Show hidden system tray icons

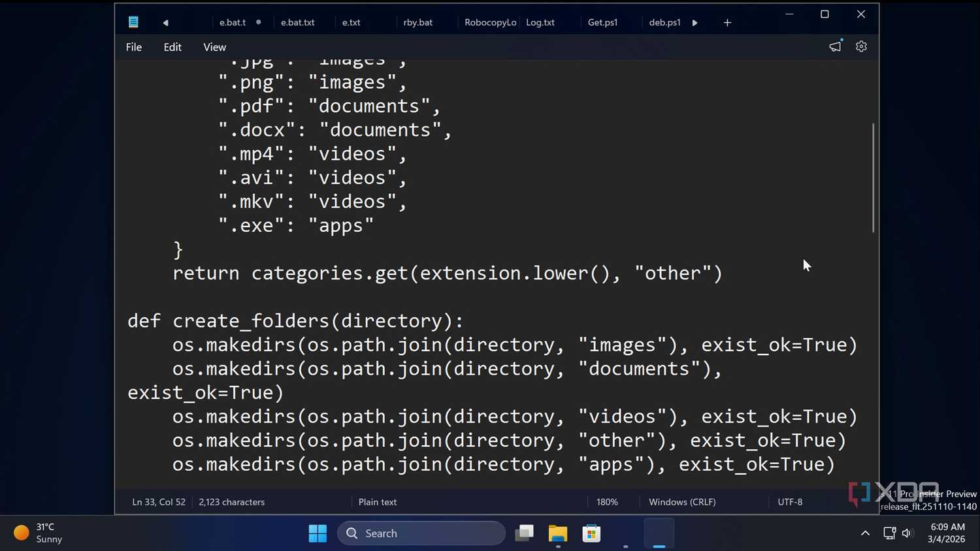865,533
